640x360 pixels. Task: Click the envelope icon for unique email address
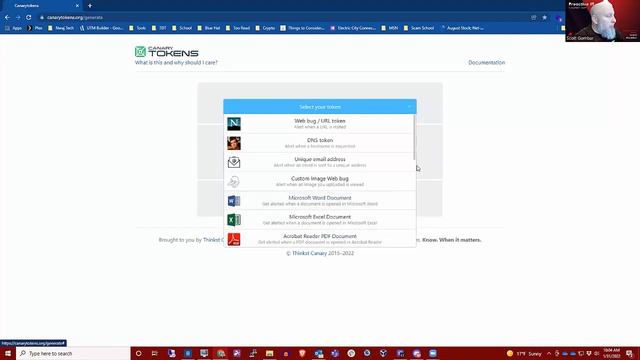(234, 162)
